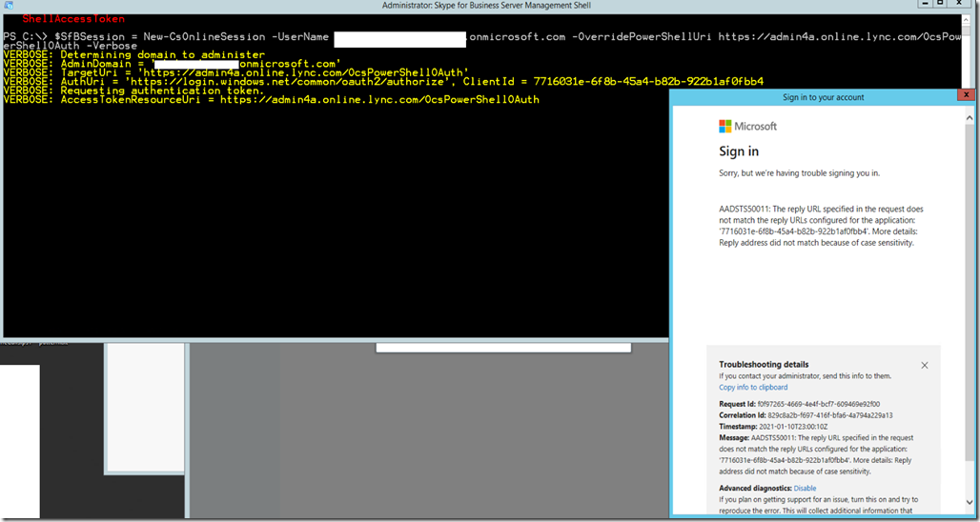This screenshot has height=522, width=980.
Task: Maximize the Management Shell window
Action: (940, 5)
